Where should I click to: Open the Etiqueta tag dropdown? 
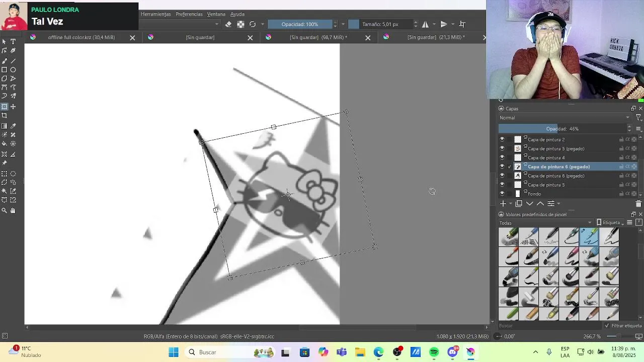click(x=611, y=223)
